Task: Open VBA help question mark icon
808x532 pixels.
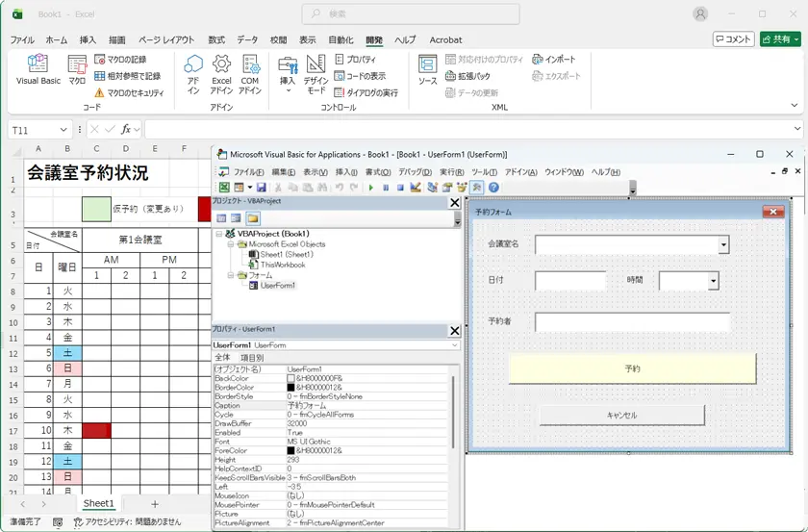Action: click(493, 188)
